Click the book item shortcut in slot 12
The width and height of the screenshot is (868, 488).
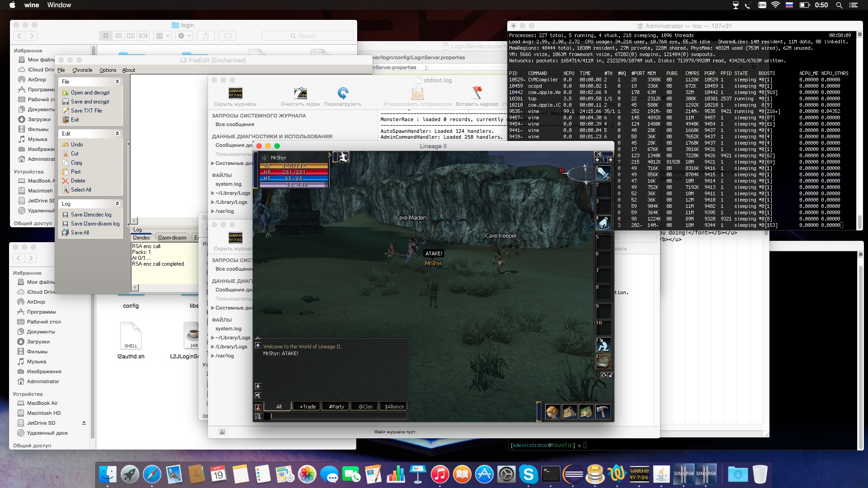point(604,361)
